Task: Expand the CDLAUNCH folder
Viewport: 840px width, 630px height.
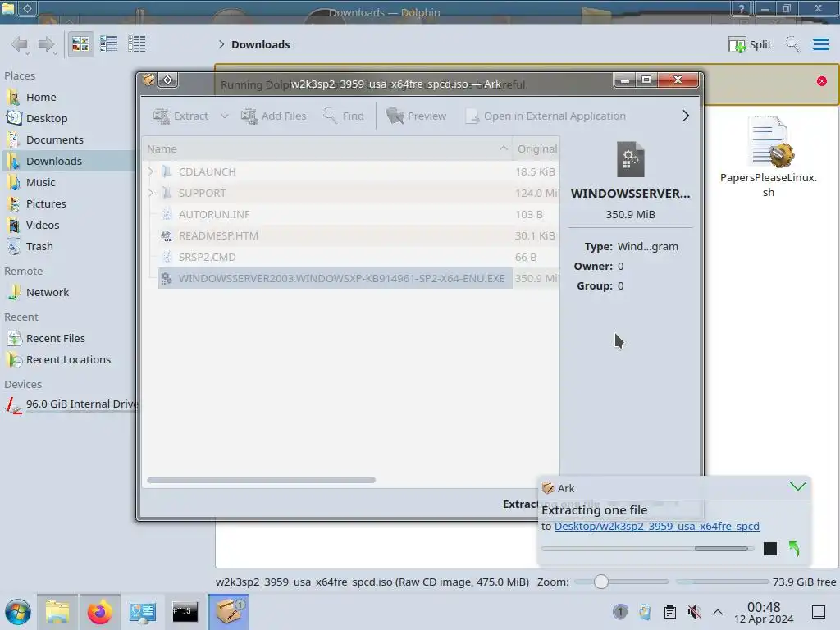Action: [x=151, y=171]
